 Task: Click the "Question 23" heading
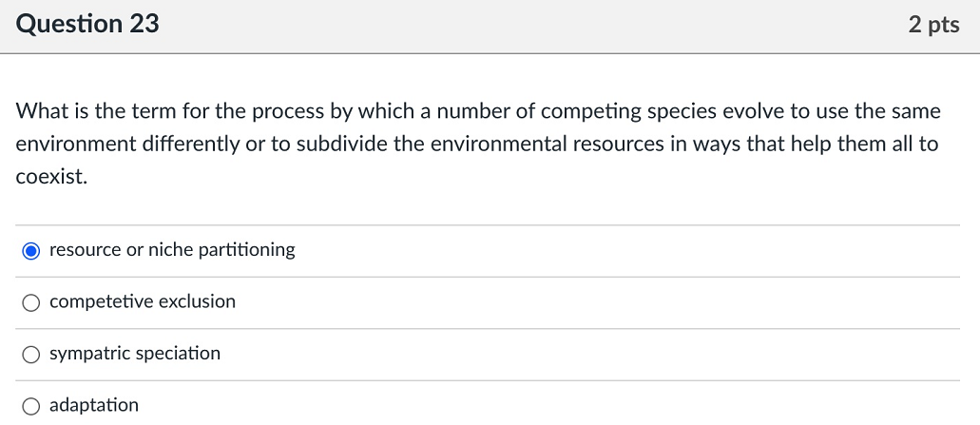[x=87, y=25]
